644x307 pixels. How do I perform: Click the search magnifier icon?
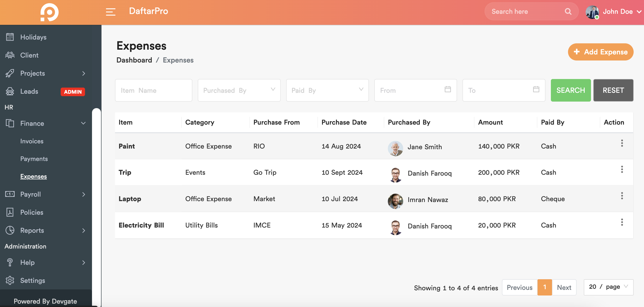pos(568,12)
